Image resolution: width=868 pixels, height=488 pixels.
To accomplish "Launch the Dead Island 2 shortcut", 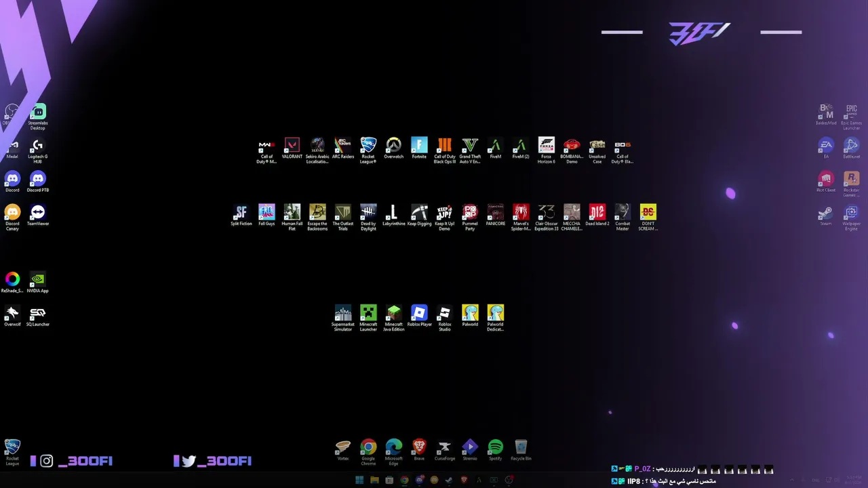I will 597,216.
